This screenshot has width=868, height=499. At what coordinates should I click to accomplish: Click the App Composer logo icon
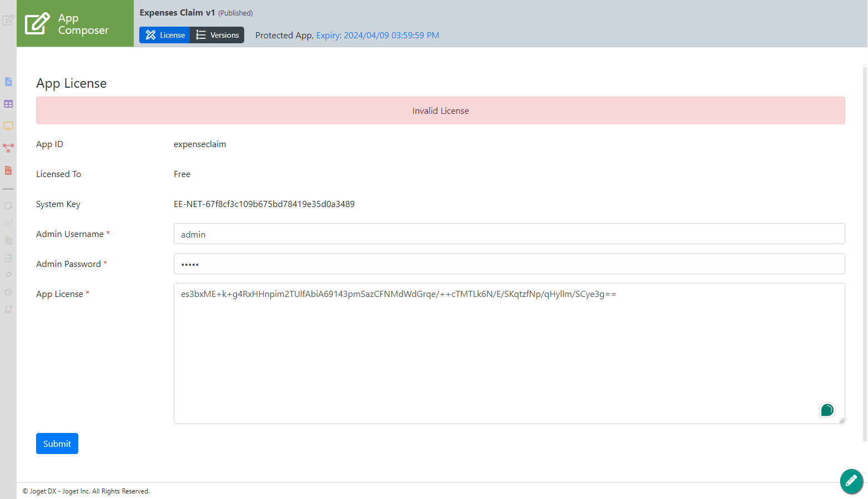tap(37, 24)
